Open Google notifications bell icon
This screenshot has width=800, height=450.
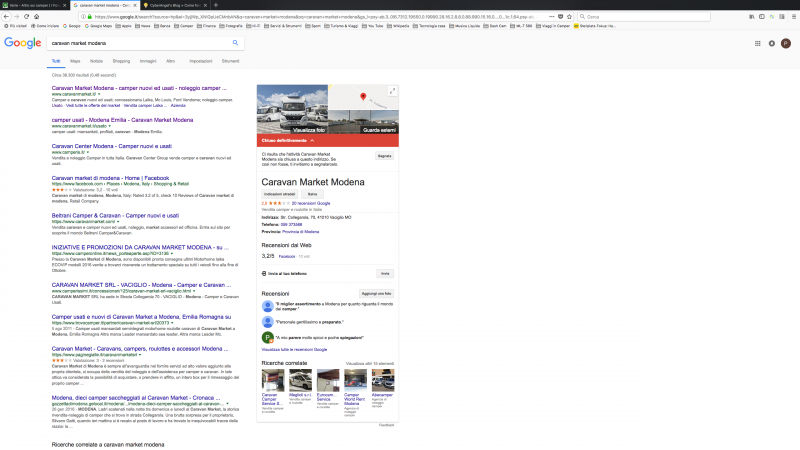coord(771,44)
